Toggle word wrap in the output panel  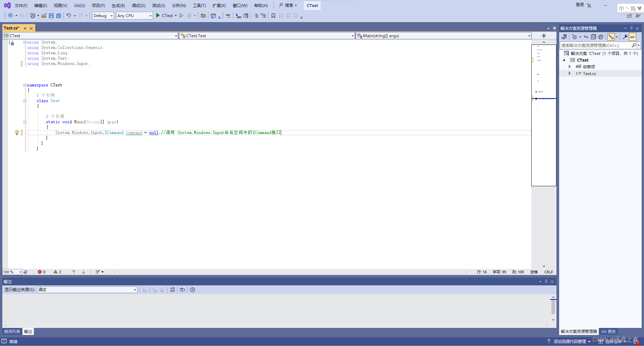point(182,290)
